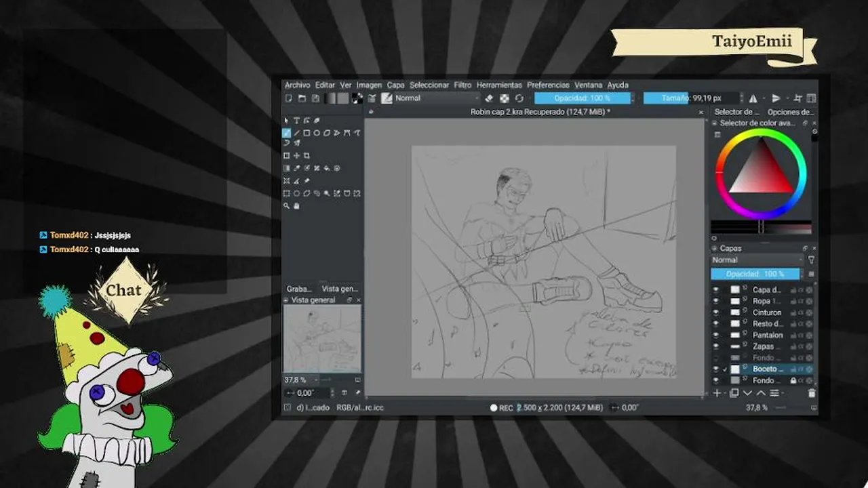868x488 pixels.
Task: Select the Ellipse shape tool
Action: pos(317,133)
